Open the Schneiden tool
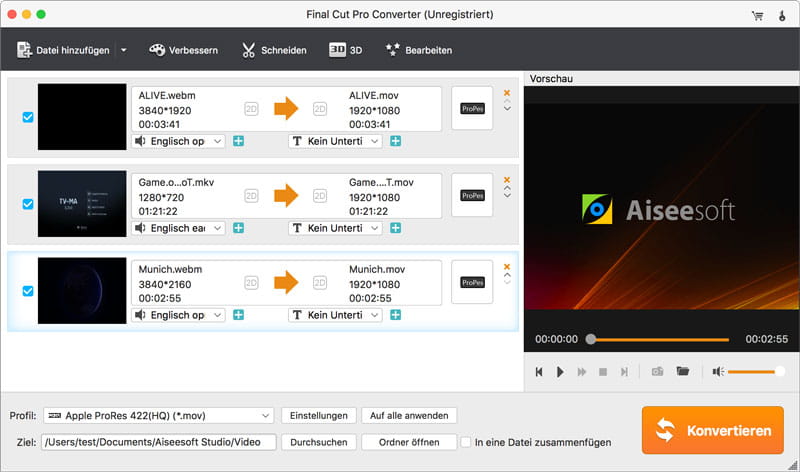 274,50
